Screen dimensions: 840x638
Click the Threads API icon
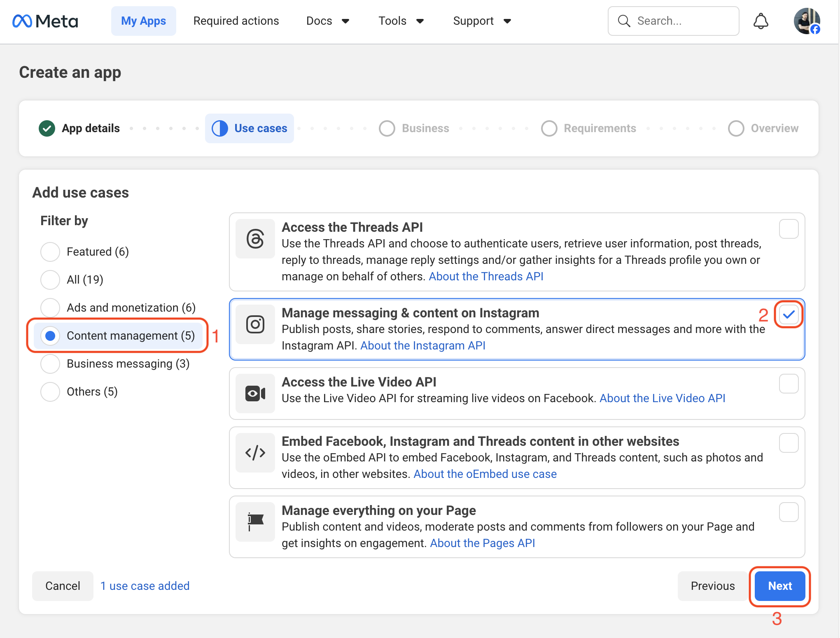[255, 239]
